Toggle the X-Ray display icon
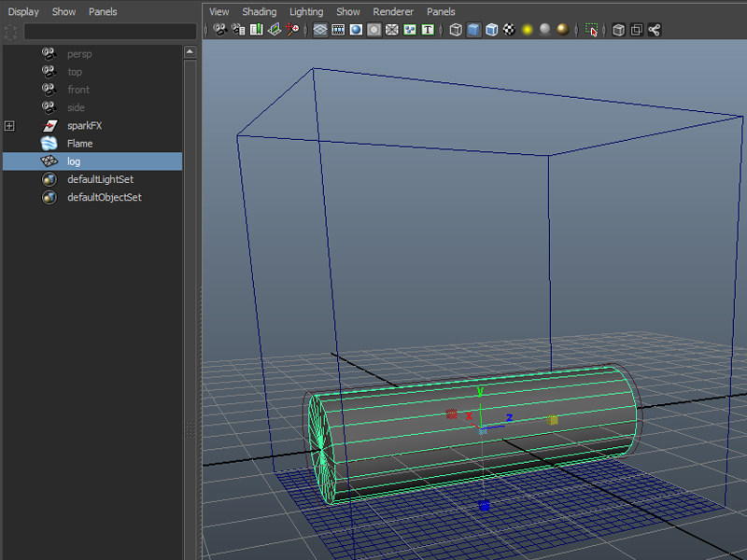747x560 pixels. click(618, 30)
